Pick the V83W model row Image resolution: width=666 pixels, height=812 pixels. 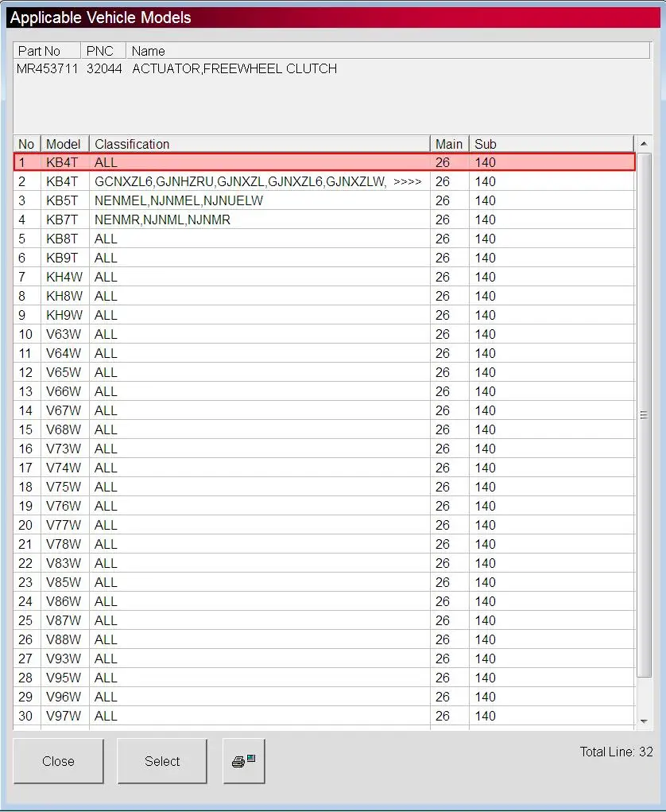click(x=324, y=563)
